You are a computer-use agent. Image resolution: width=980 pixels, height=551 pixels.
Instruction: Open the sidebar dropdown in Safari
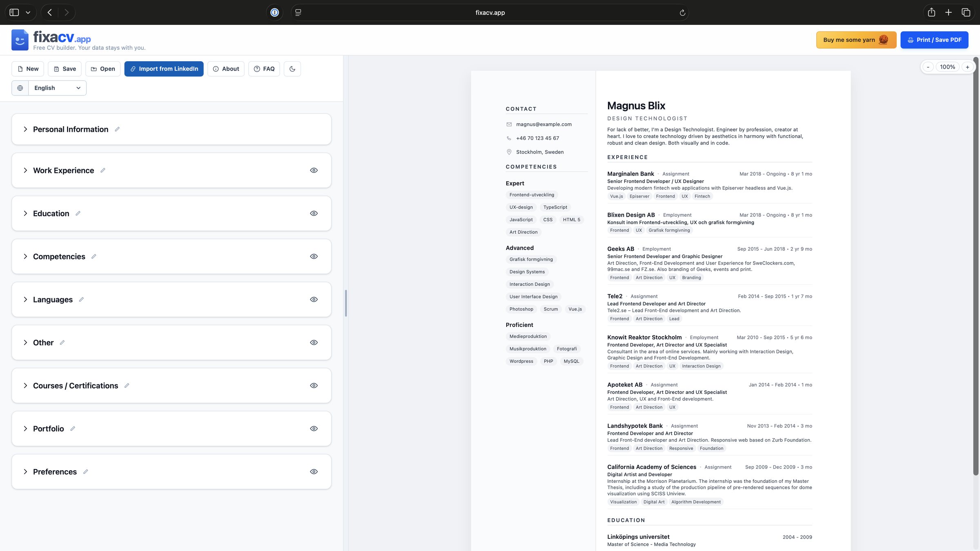tap(28, 12)
